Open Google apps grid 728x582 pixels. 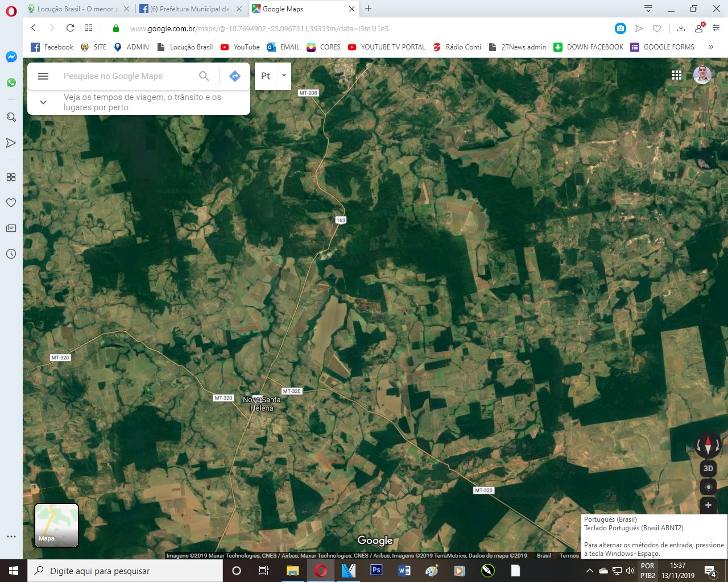coord(677,74)
